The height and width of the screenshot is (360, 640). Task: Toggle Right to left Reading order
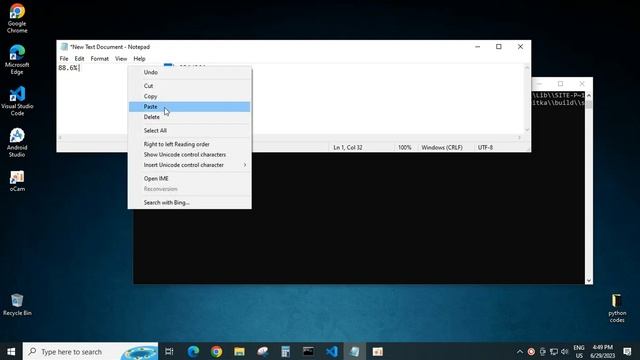(189, 144)
